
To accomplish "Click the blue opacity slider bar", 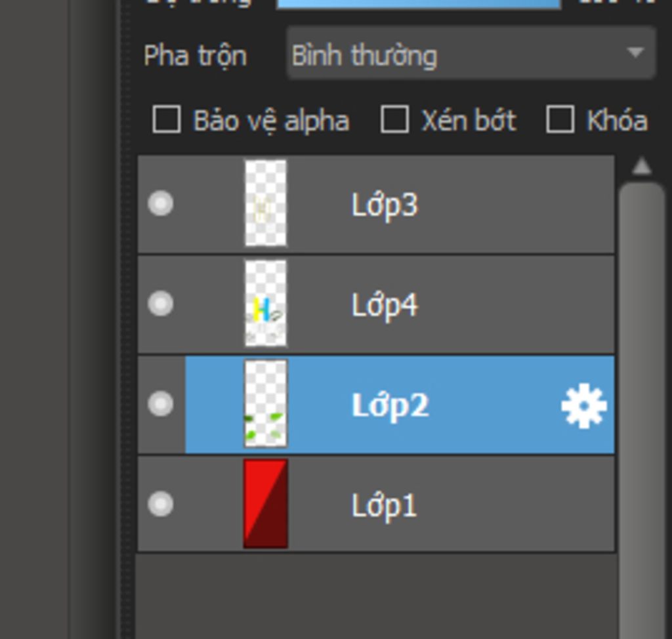I will [418, 3].
